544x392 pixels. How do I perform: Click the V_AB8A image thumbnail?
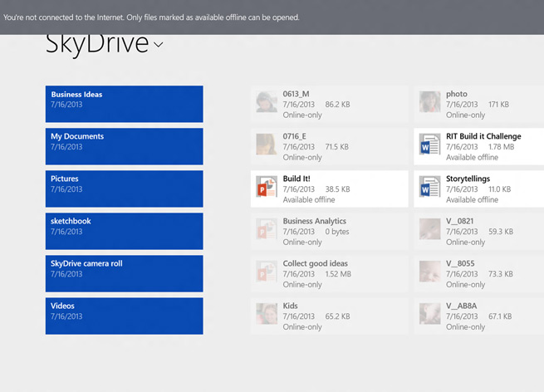coord(429,313)
